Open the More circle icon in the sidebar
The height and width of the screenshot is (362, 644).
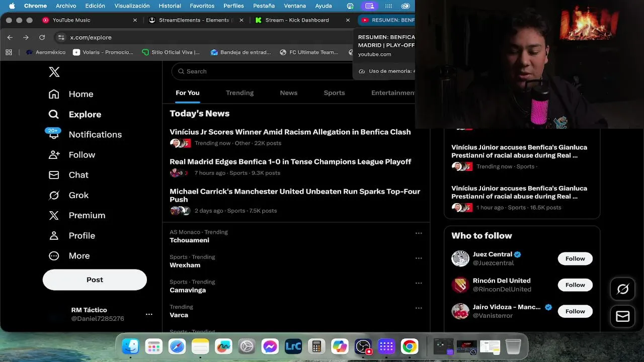(54, 255)
